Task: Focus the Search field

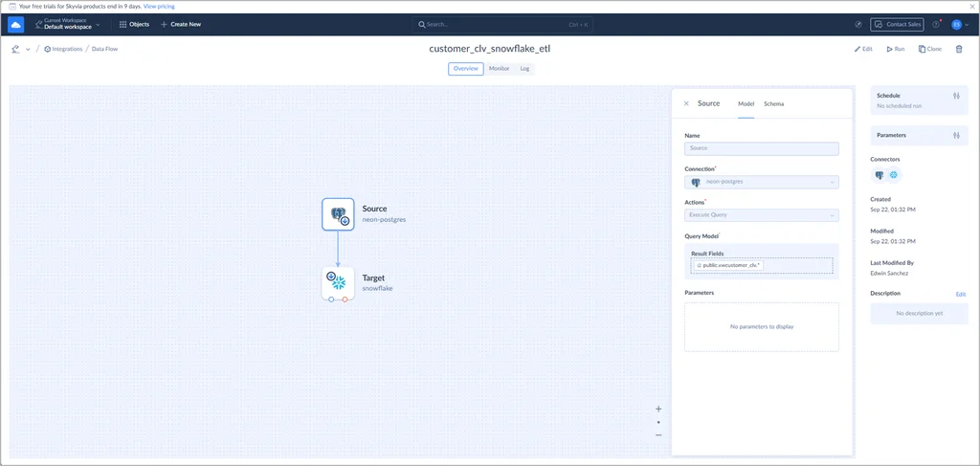Action: coord(502,24)
